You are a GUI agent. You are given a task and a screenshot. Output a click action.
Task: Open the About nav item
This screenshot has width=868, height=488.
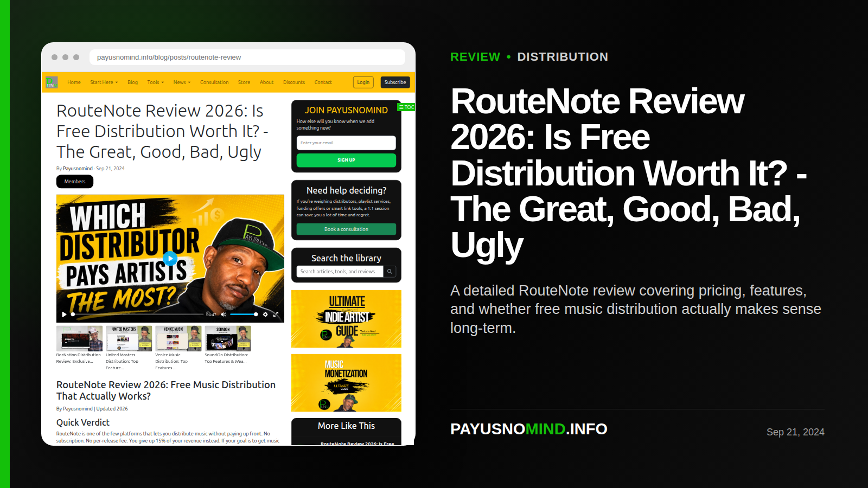pyautogui.click(x=266, y=82)
